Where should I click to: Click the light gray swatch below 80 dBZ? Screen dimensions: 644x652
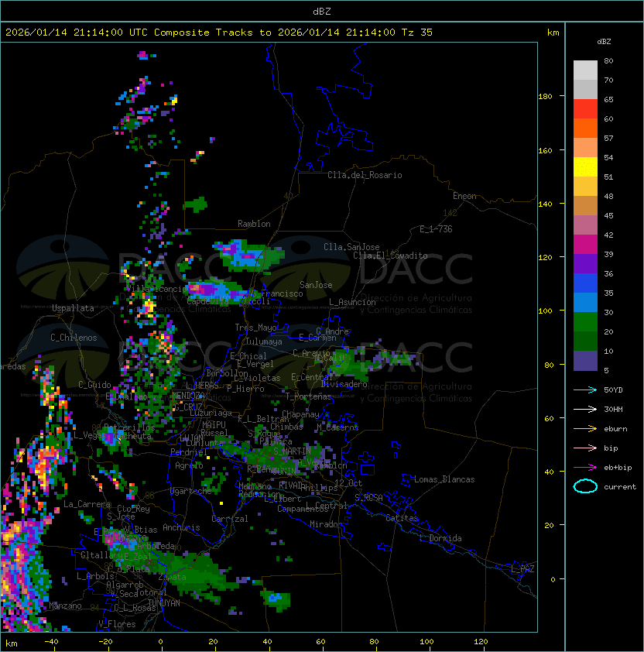(x=585, y=70)
